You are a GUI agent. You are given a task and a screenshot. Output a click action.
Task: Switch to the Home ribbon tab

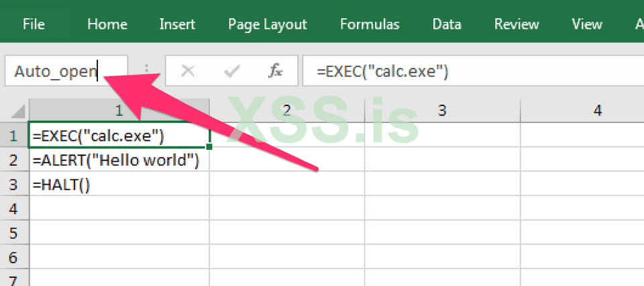pos(107,25)
